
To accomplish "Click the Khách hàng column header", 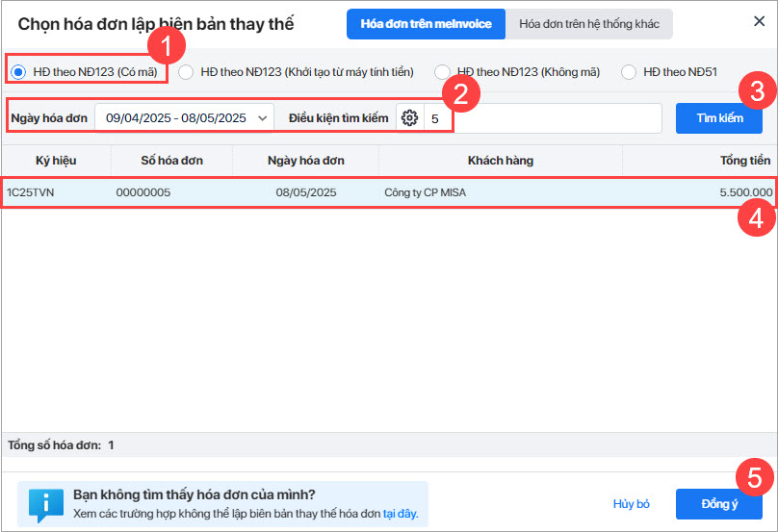I will point(500,161).
